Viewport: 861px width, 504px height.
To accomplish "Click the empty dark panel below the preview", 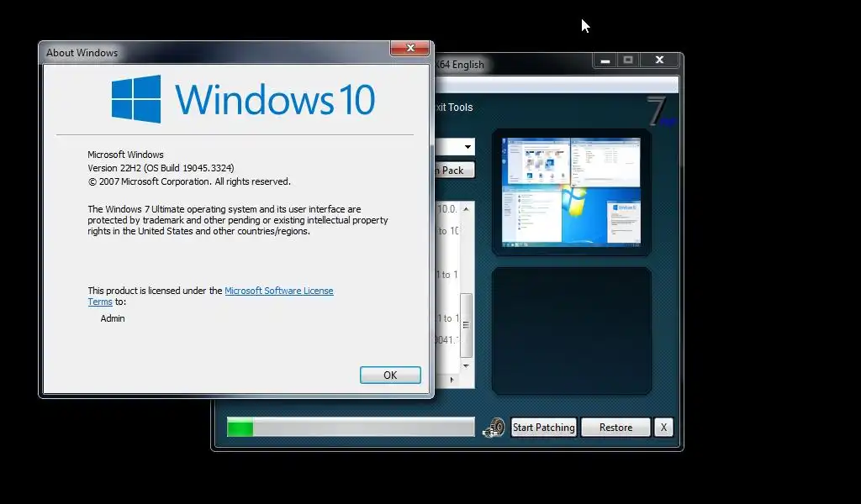I will click(572, 331).
